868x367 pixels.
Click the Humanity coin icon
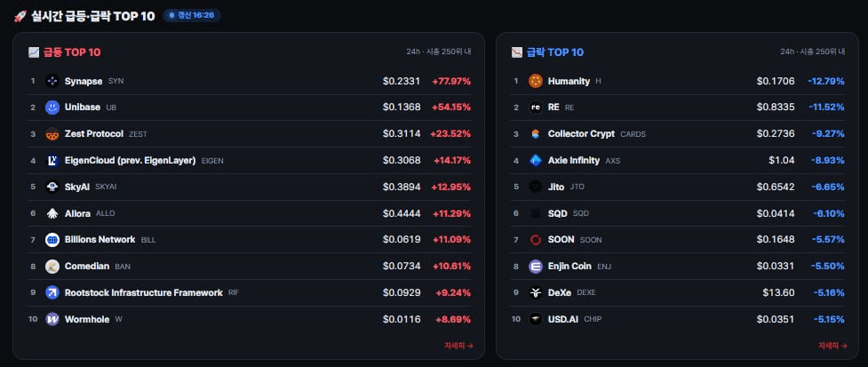[536, 81]
